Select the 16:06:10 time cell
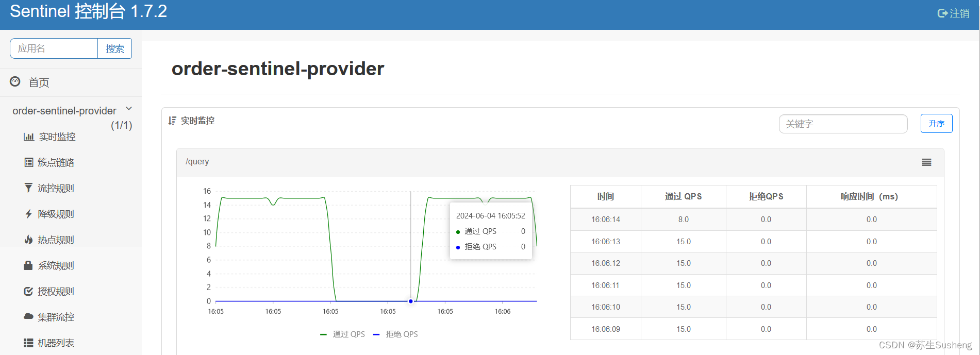 click(606, 307)
